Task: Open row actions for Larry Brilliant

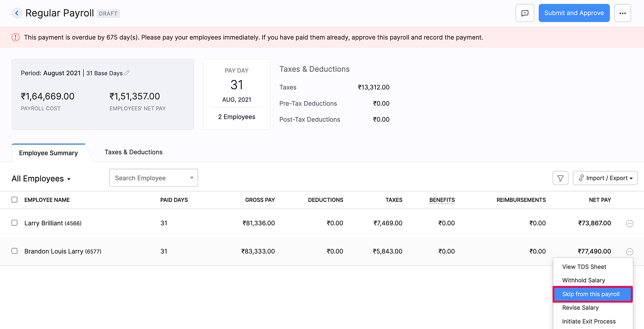Action: coord(630,223)
